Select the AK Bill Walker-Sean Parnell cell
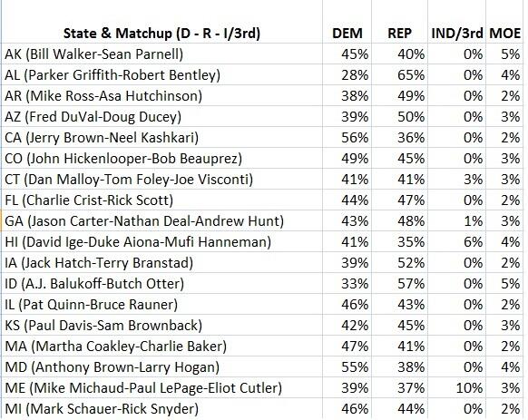Screen dimensions: 528x420 tap(161, 54)
